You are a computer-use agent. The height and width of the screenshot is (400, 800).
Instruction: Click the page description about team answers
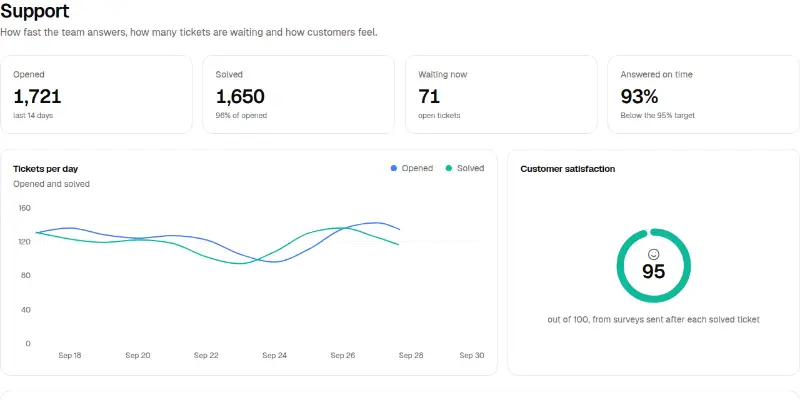tap(189, 33)
